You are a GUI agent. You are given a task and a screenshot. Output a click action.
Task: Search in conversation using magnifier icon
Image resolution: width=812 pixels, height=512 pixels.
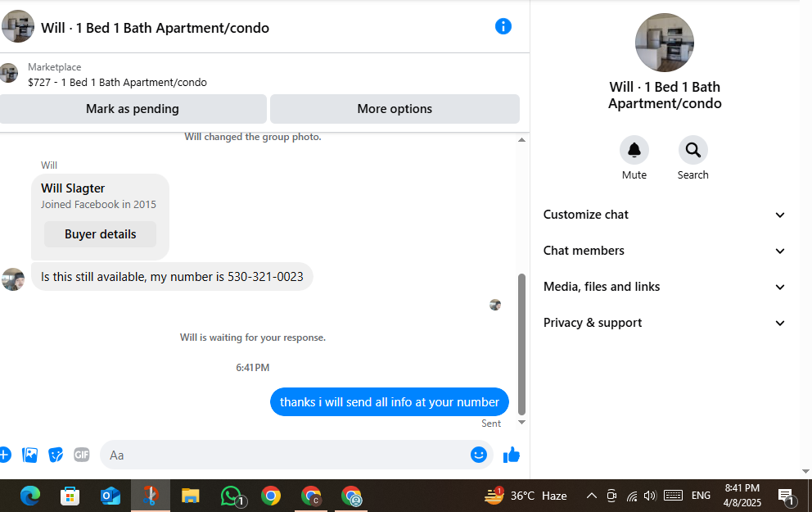(692, 150)
